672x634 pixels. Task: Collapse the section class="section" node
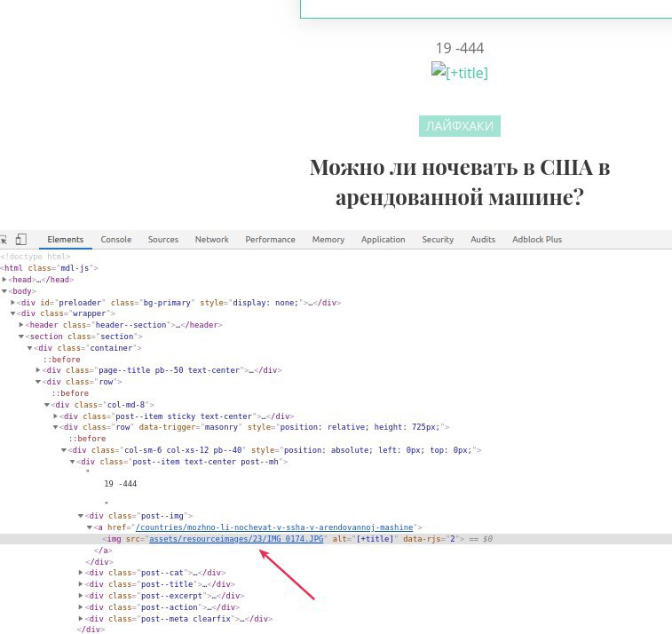pyautogui.click(x=21, y=336)
